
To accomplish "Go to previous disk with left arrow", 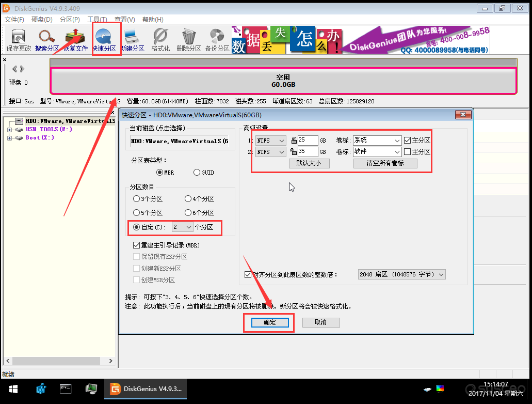I will coord(14,69).
